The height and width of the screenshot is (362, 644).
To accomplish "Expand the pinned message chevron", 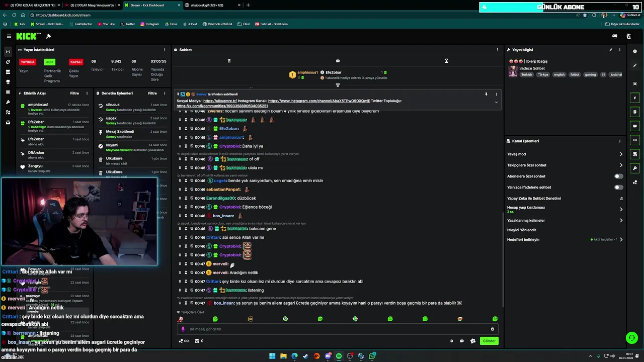I will pos(496,102).
